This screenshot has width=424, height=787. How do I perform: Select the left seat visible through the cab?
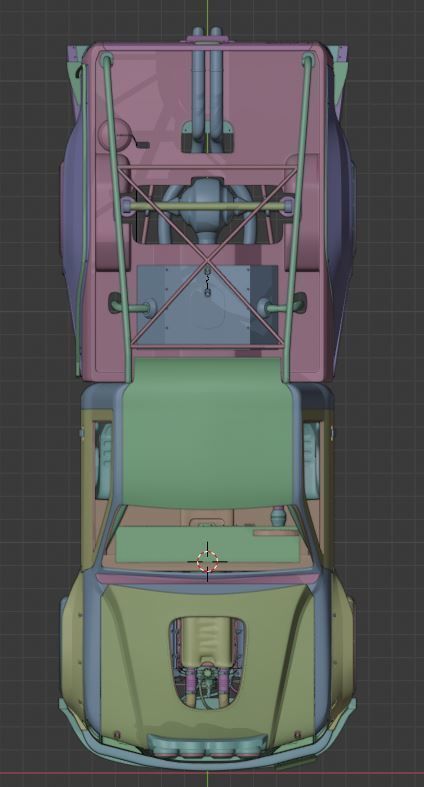(105, 461)
